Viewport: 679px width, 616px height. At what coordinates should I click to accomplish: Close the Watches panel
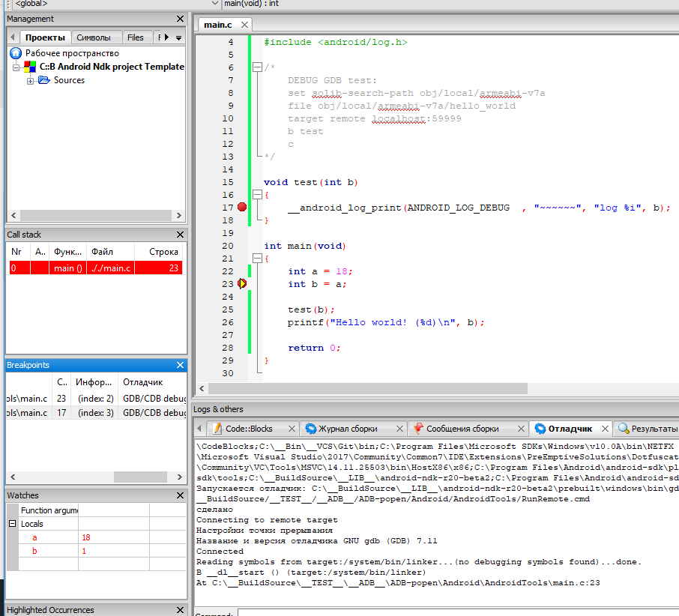click(x=180, y=495)
